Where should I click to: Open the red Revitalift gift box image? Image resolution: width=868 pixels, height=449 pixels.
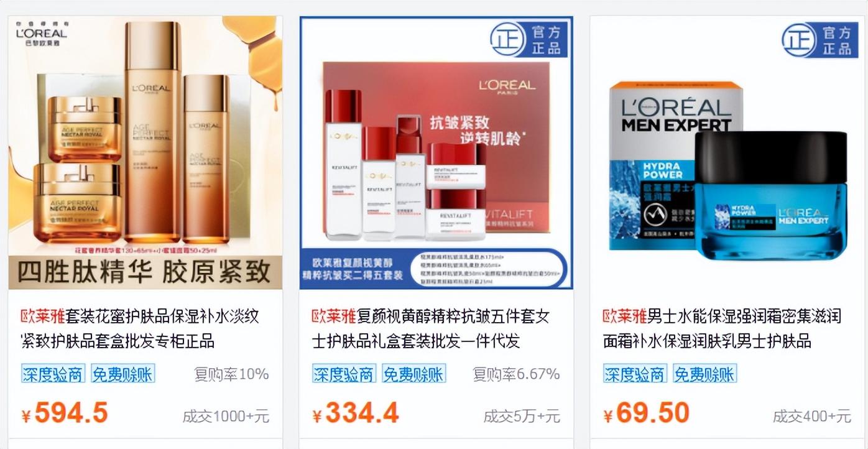[x=436, y=152]
